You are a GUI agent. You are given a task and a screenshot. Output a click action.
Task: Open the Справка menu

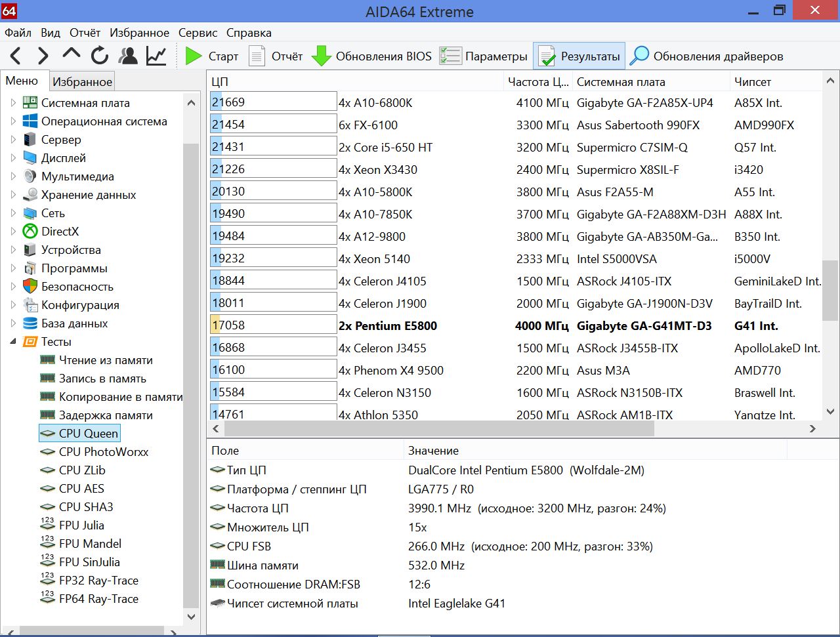(249, 33)
